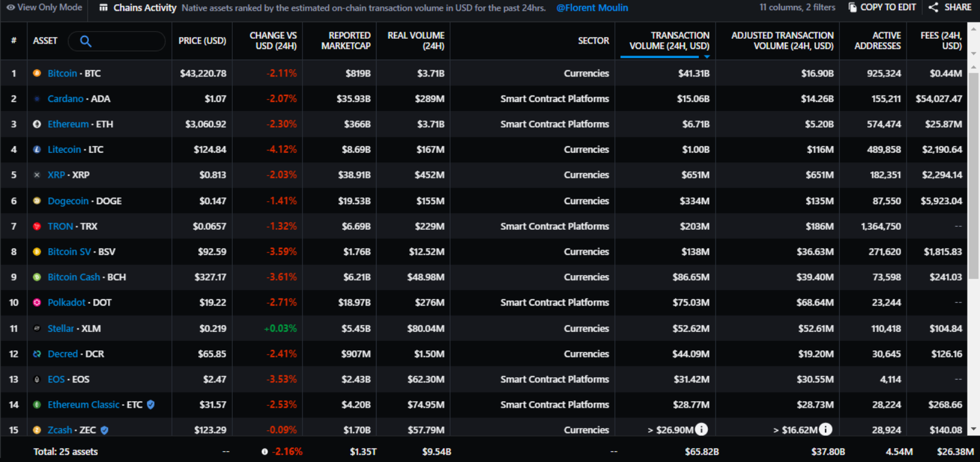Click the Bitcoin SV logo icon
The height and width of the screenshot is (462, 980).
pos(37,252)
